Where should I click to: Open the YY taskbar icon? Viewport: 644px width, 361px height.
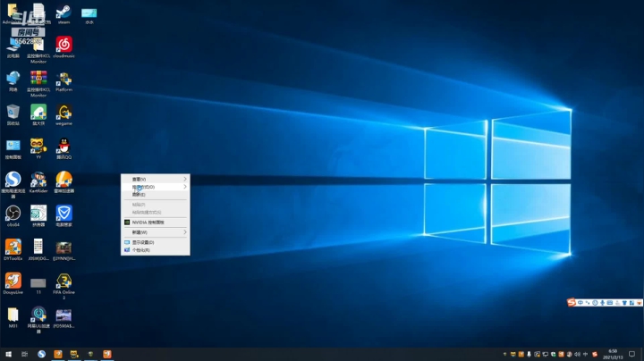[74, 354]
